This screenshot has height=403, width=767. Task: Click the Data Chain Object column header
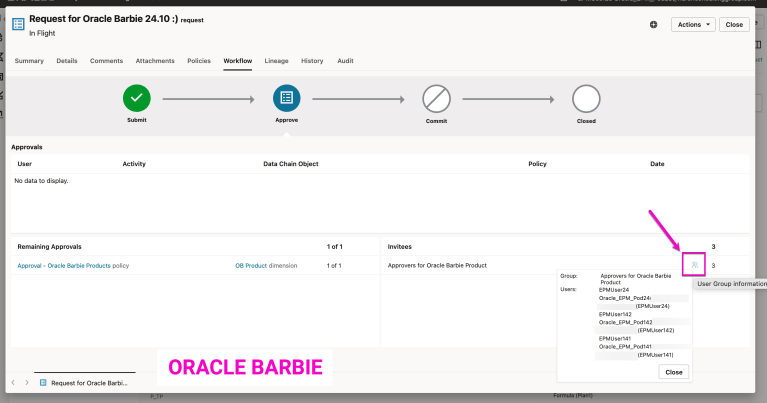pyautogui.click(x=291, y=164)
